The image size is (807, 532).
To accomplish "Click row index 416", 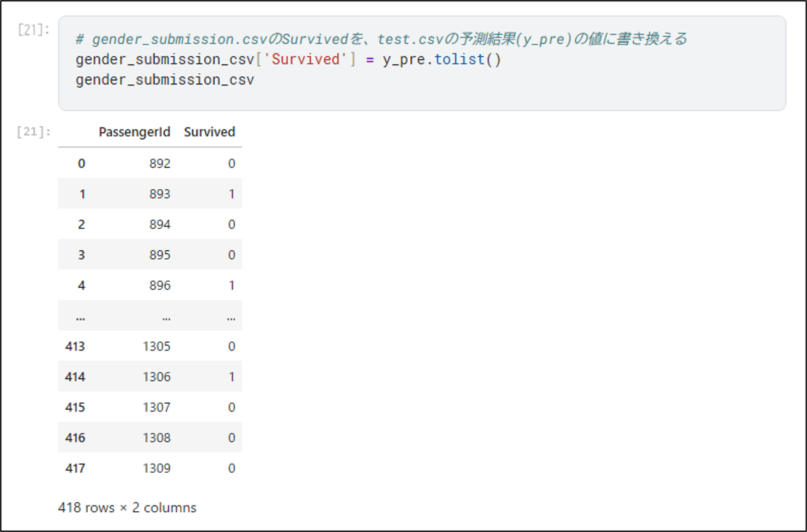I will tap(75, 438).
